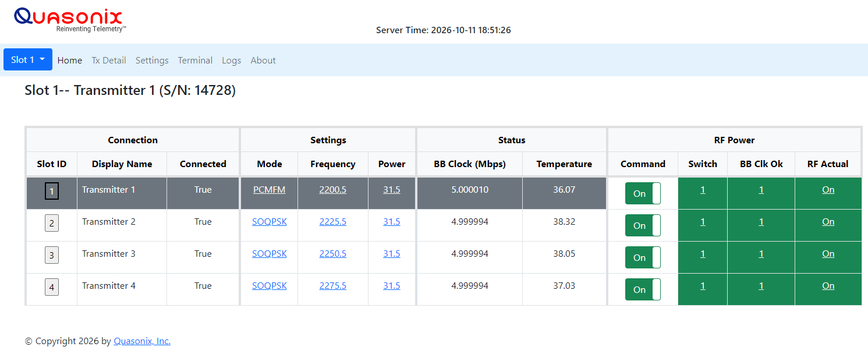
Task: Open the Settings page
Action: pos(152,60)
